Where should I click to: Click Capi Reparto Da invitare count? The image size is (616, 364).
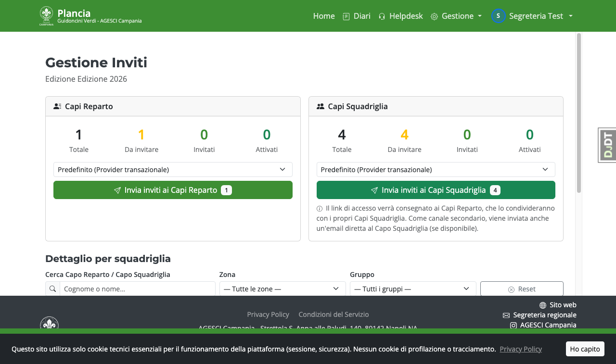[x=141, y=135]
